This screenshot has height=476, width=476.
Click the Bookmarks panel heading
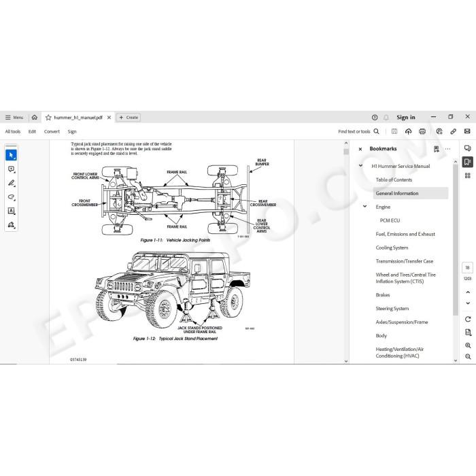[x=383, y=149]
